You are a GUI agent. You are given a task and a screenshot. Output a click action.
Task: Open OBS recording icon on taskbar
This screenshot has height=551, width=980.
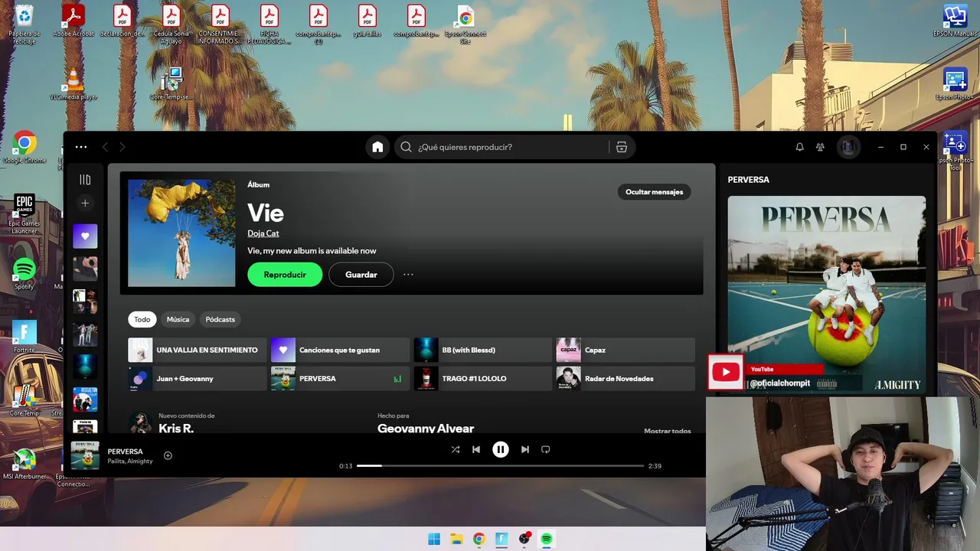coord(524,539)
